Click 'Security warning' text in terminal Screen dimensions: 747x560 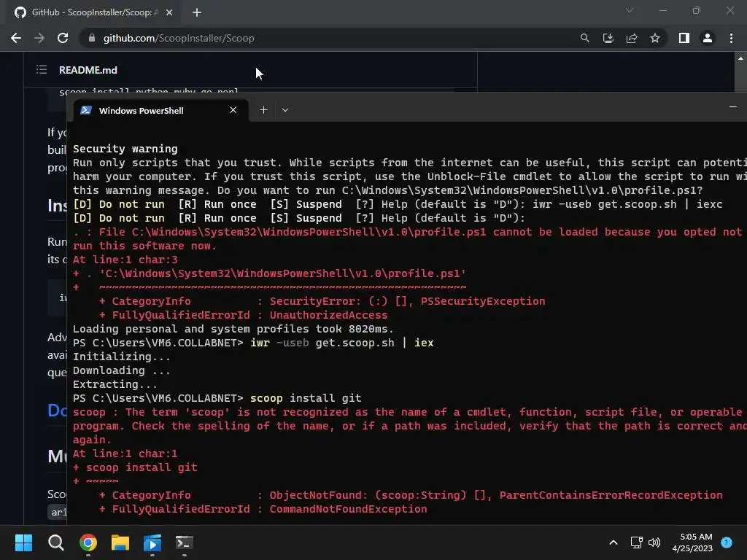pos(125,149)
